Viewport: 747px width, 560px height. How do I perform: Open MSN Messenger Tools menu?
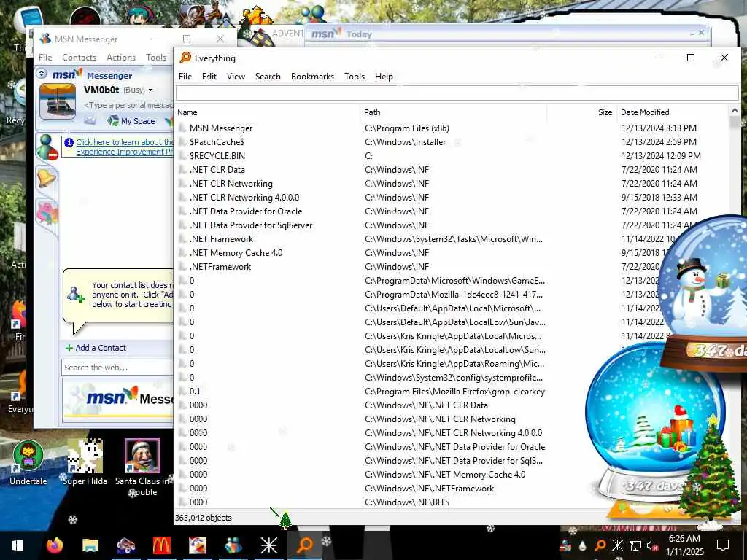click(x=156, y=57)
